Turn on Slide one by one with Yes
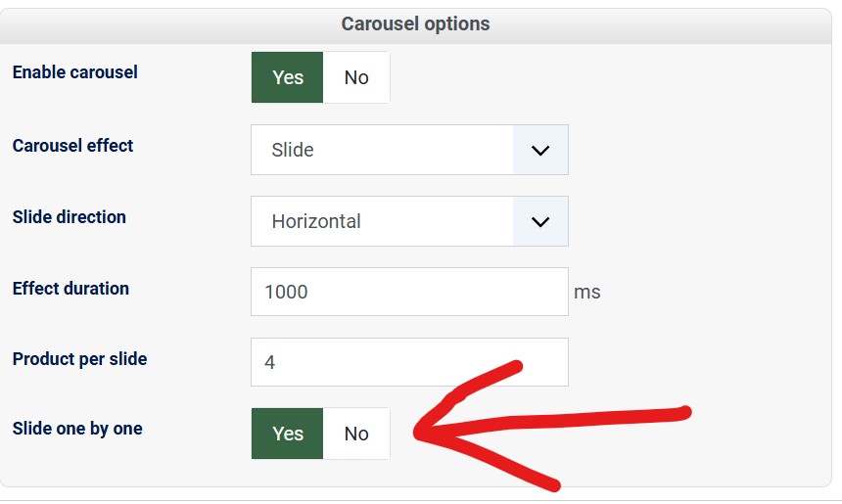 coord(287,434)
